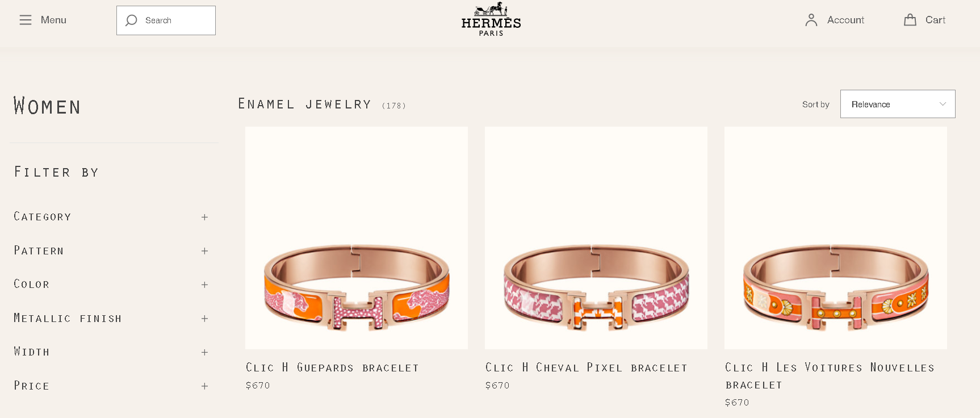
Task: Open the Account person icon
Action: click(811, 20)
